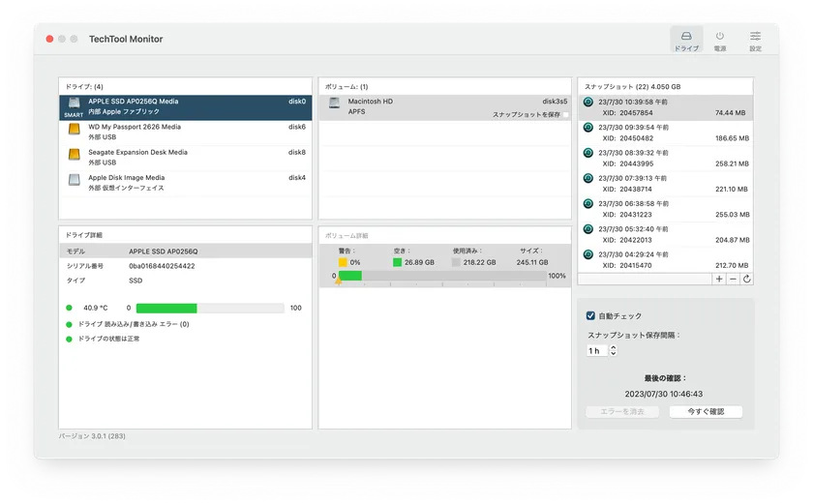Image resolution: width=813 pixels, height=504 pixels.
Task: Toggle the 自動チェック checkbox
Action: [590, 315]
